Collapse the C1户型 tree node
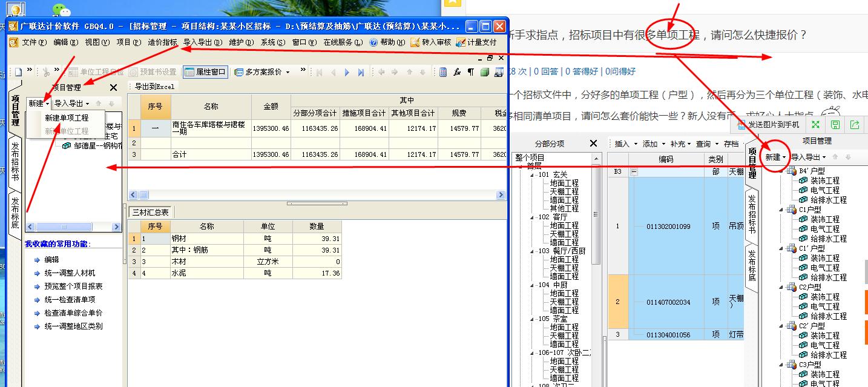This screenshot has height=387, width=868. 782,210
